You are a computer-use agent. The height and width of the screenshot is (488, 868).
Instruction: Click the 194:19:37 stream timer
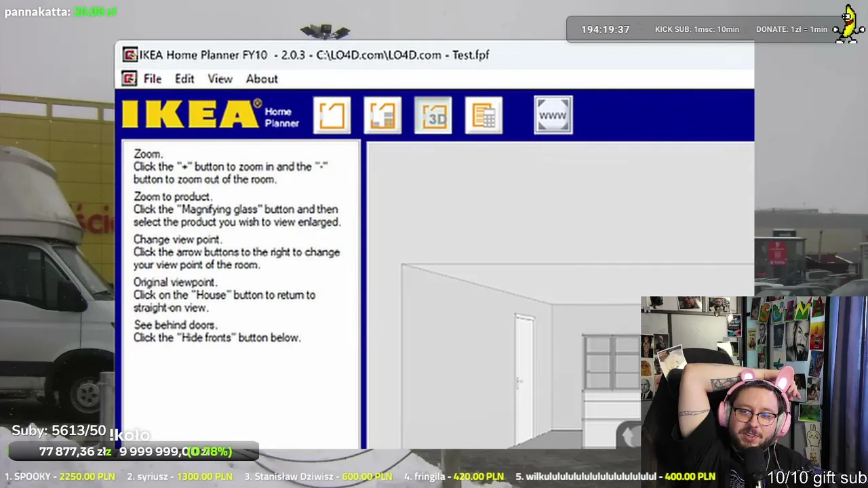(606, 29)
